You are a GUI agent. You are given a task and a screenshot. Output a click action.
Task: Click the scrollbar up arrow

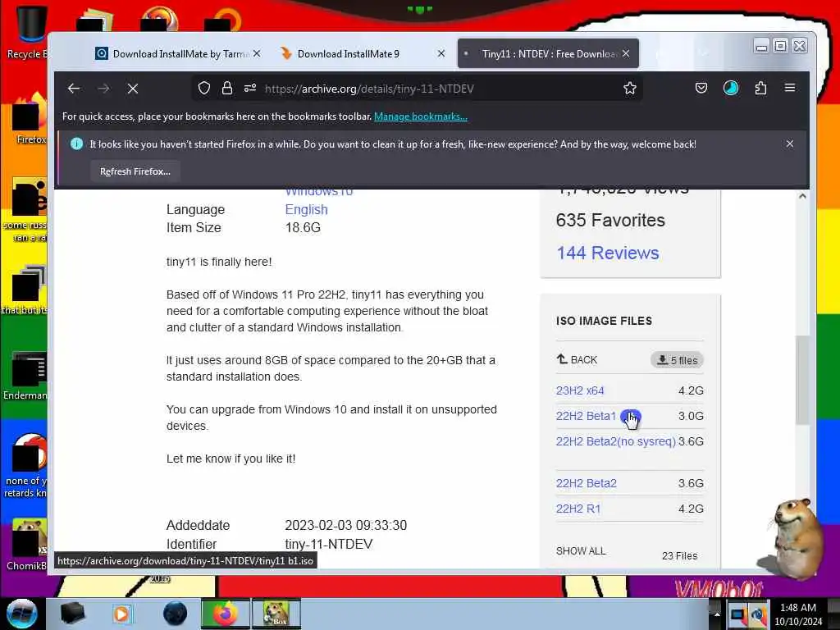(x=802, y=196)
